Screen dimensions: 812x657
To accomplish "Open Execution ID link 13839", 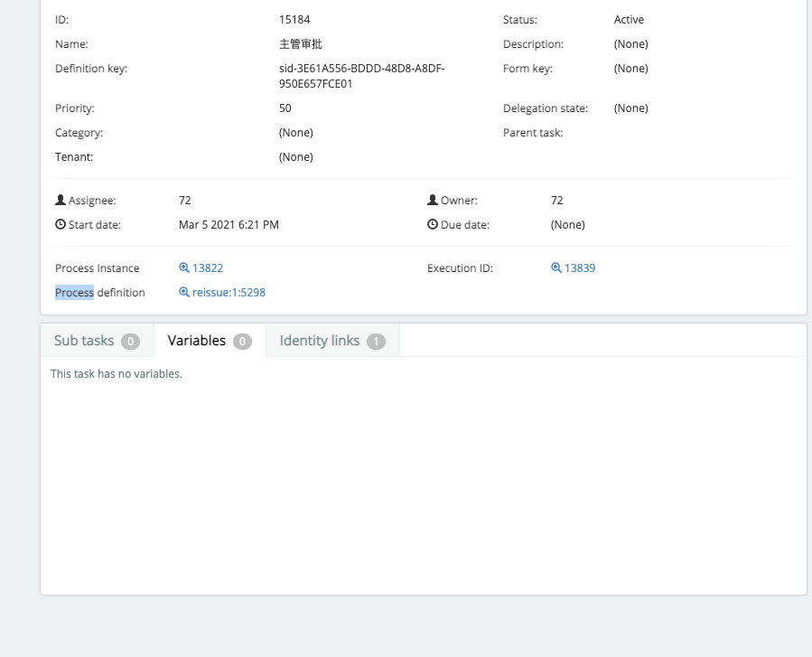I will click(579, 267).
